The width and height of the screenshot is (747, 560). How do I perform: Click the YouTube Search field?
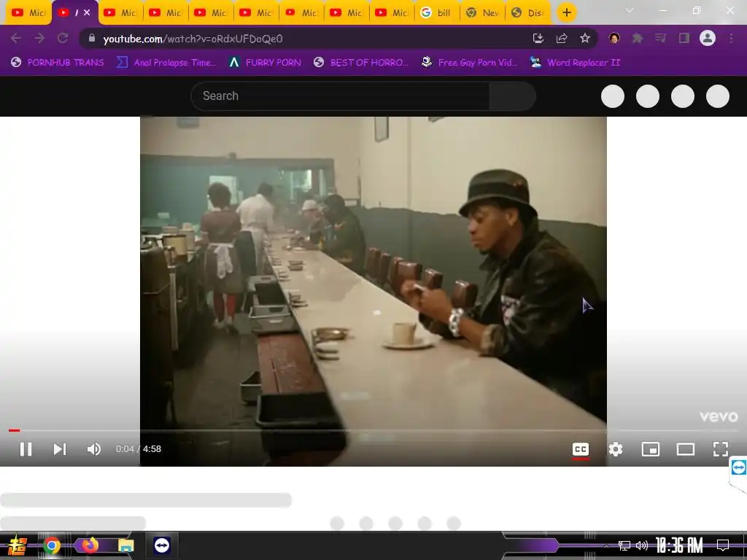click(340, 96)
